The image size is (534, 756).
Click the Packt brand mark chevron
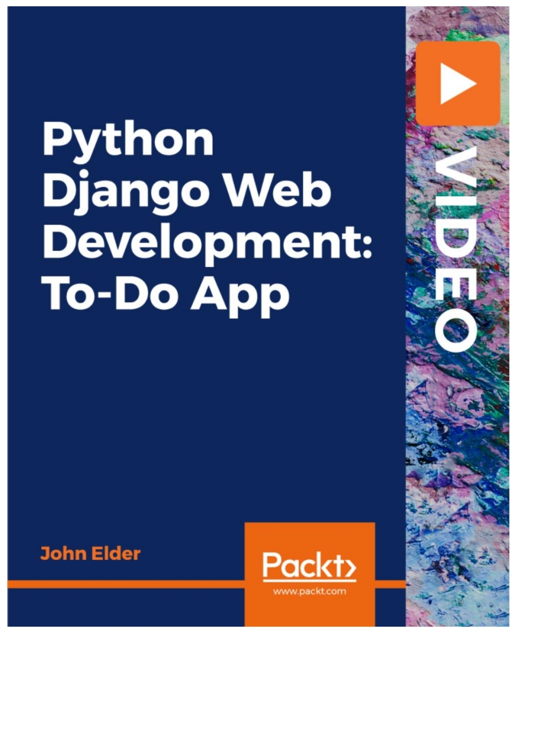click(x=350, y=569)
